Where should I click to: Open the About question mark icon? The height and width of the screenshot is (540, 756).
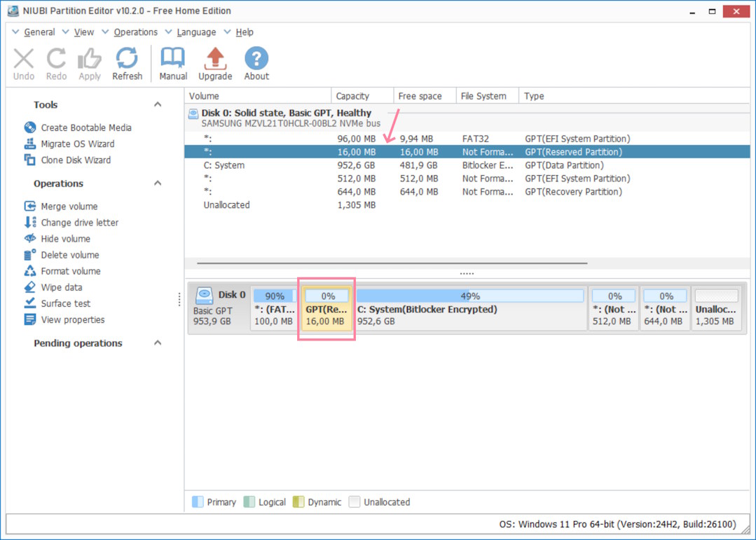[256, 59]
